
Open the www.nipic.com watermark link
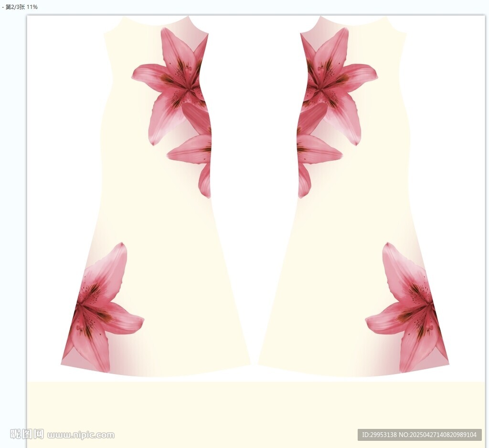click(81, 435)
